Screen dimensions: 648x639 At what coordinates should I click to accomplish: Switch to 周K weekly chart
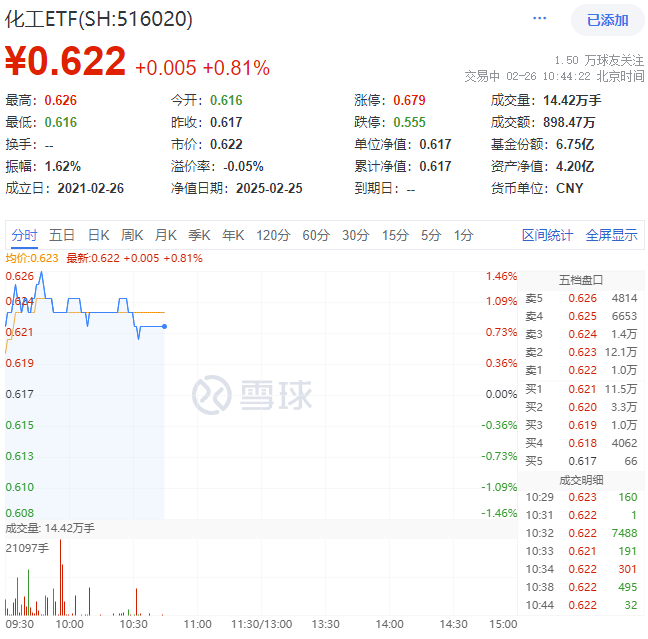[x=132, y=235]
